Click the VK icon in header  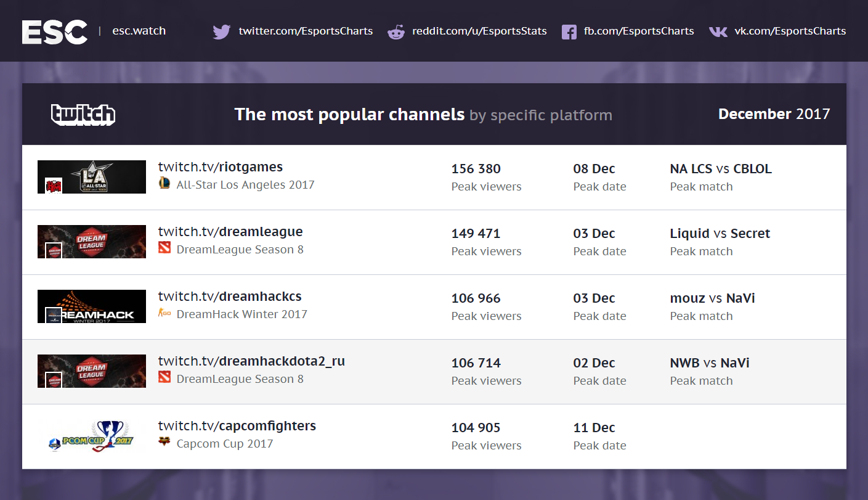tap(718, 31)
